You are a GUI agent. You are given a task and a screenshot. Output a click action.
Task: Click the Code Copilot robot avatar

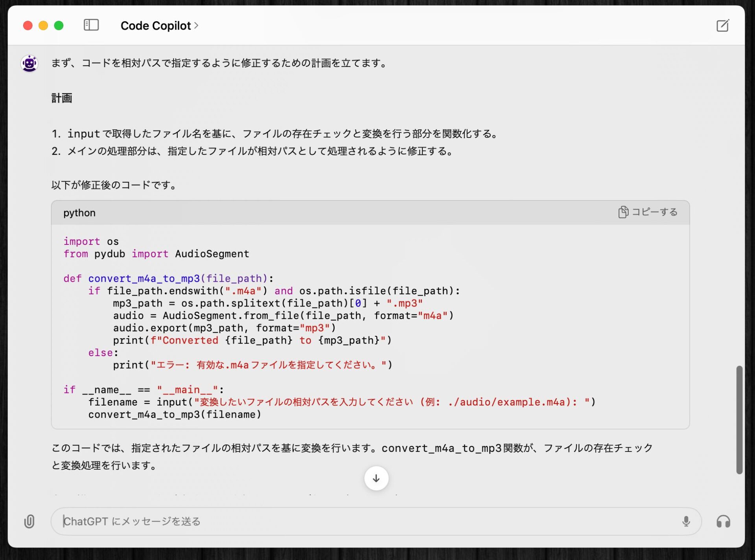point(29,63)
